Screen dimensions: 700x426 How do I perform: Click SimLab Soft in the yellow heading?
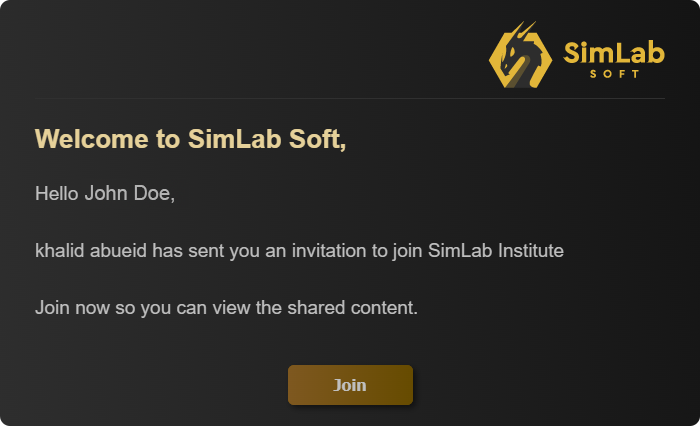pyautogui.click(x=267, y=139)
